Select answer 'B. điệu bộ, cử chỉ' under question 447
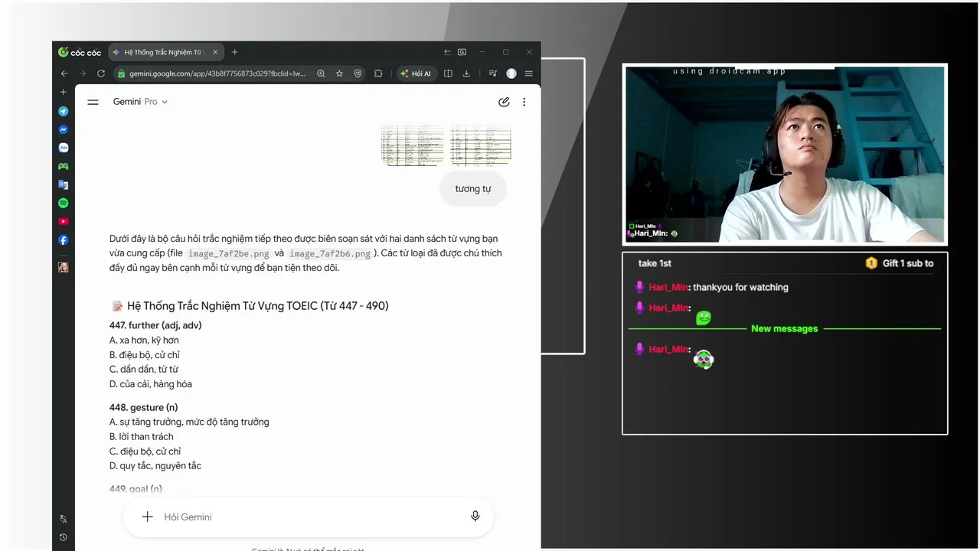The image size is (980, 551). 145,355
